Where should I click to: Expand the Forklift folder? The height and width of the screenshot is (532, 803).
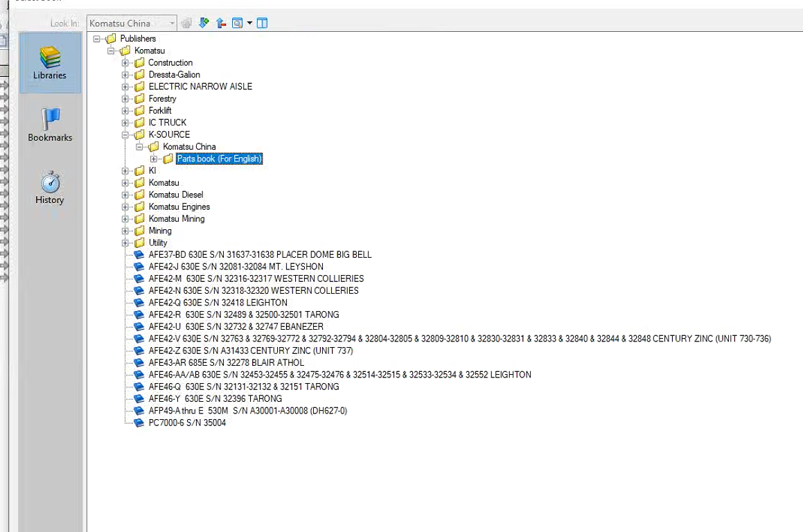click(125, 111)
